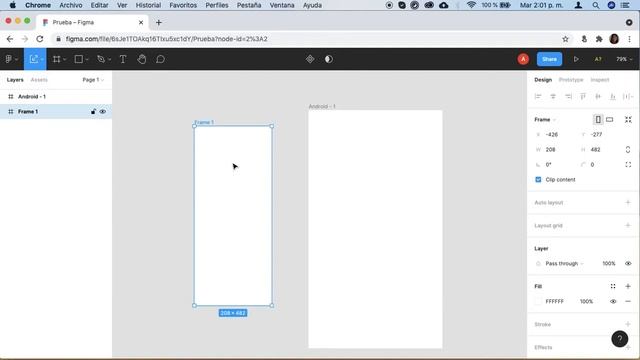The width and height of the screenshot is (640, 360).
Task: Expand shape tools options arrow
Action: tap(87, 60)
